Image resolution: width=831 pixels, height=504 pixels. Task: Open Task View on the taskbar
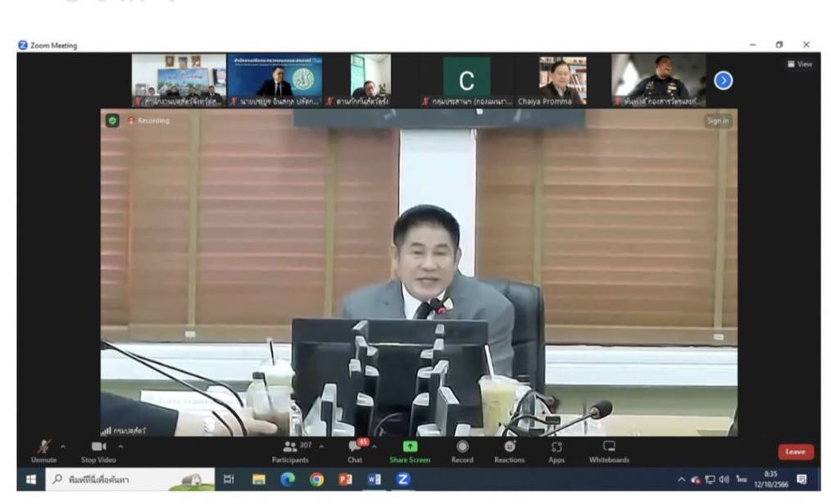pyautogui.click(x=229, y=479)
